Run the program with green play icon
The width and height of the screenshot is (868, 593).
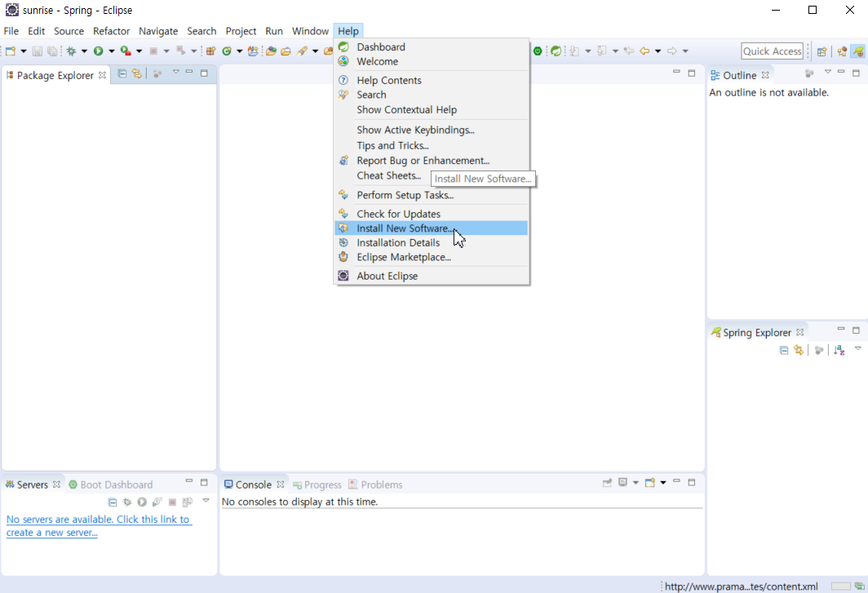(x=98, y=51)
